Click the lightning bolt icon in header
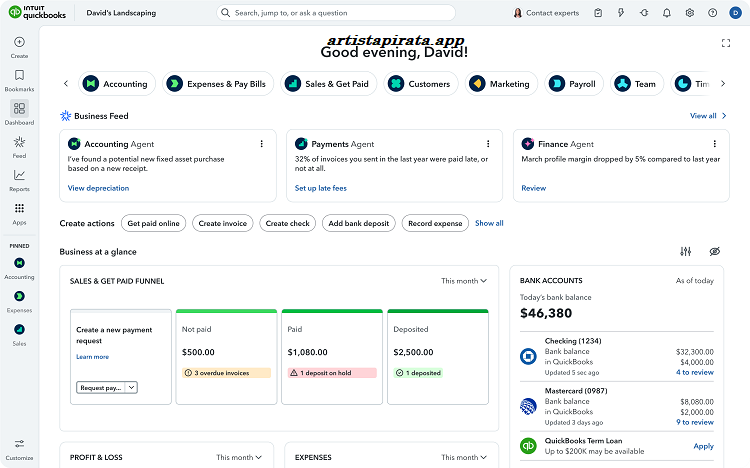The width and height of the screenshot is (750, 468). [621, 13]
